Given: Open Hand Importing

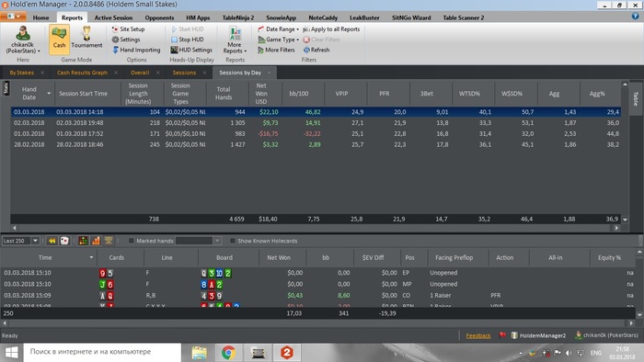Looking at the screenshot, I should pos(136,50).
